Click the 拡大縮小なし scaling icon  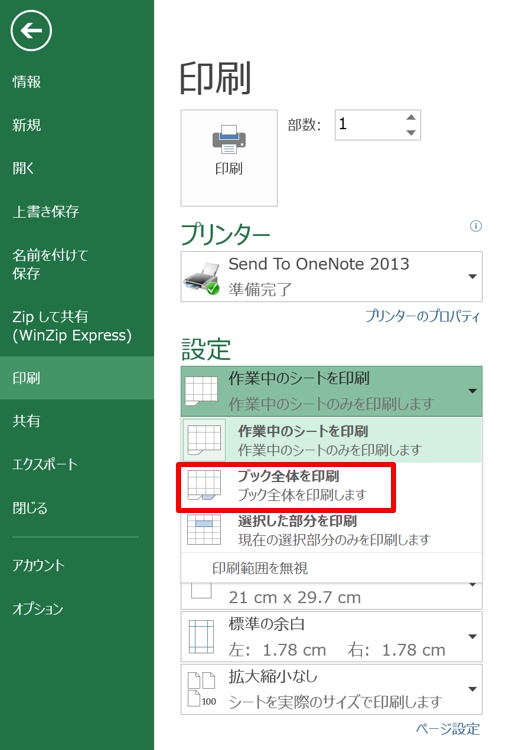pos(201,689)
